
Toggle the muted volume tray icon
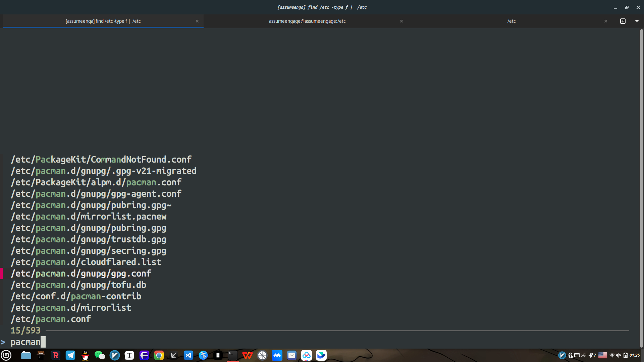(x=619, y=355)
